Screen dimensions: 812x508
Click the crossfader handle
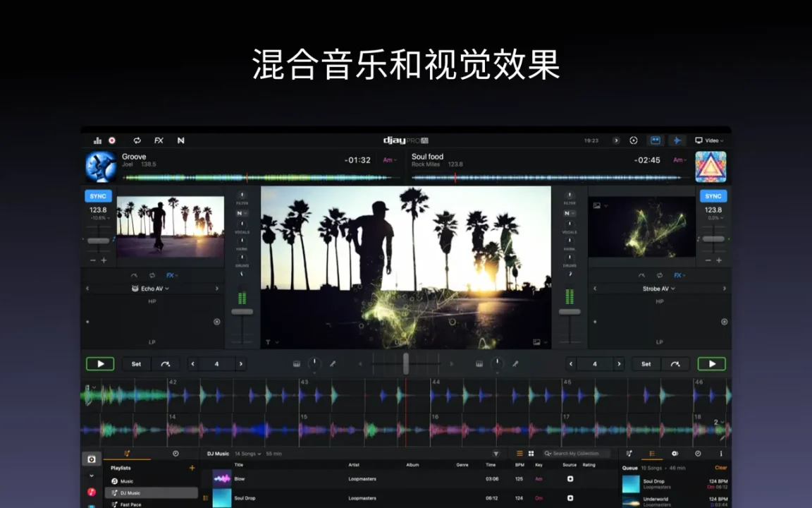click(x=406, y=363)
